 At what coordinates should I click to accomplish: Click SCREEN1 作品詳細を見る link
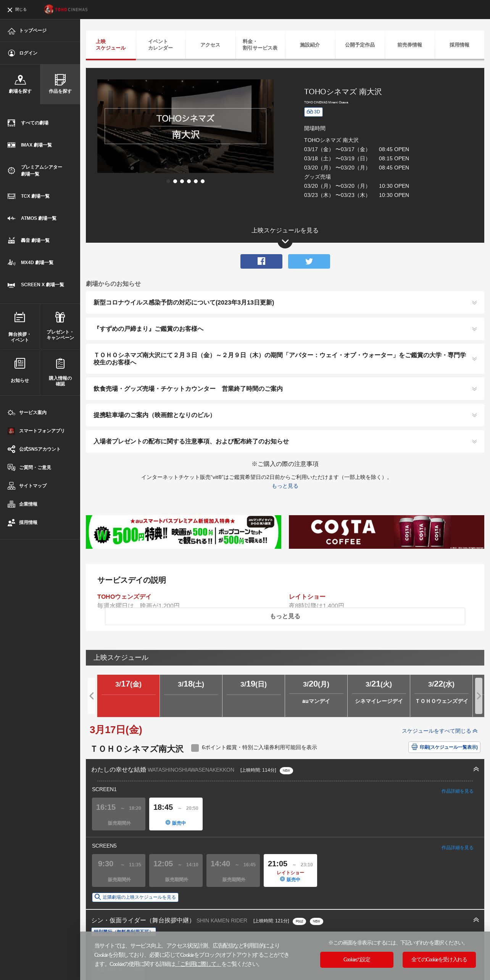457,791
